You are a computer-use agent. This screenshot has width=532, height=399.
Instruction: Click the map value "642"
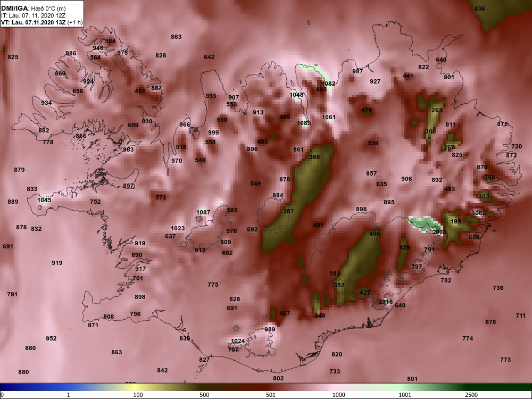[x=209, y=57]
